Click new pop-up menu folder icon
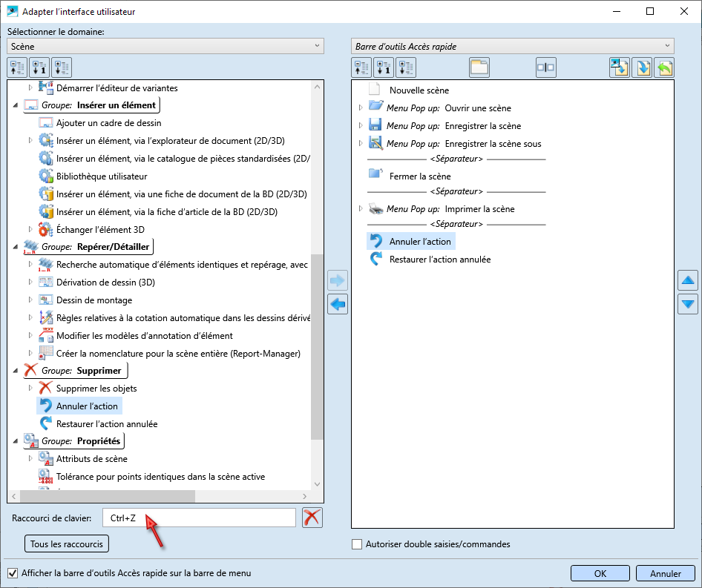The height and width of the screenshot is (588, 702). pos(479,68)
